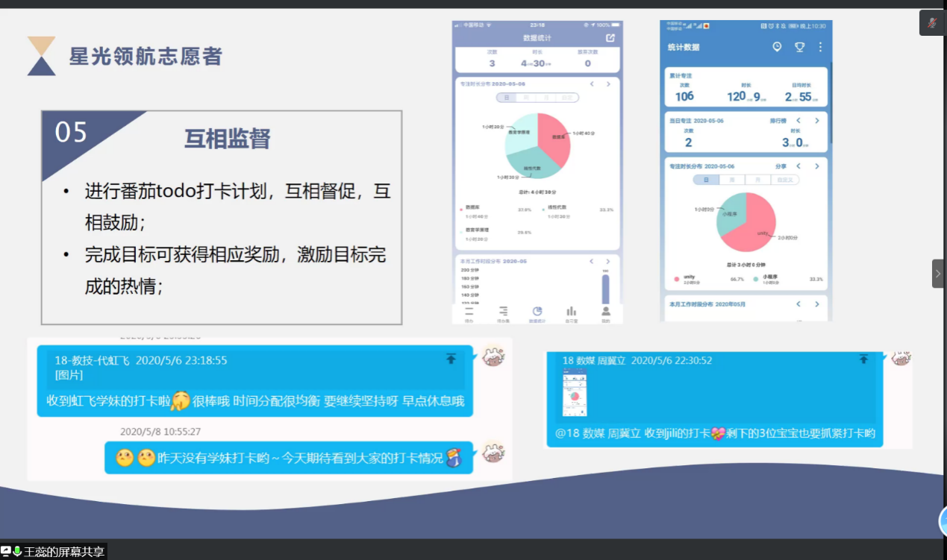Click the clock icon beside the trophy
Image resolution: width=947 pixels, height=560 pixels.
click(x=777, y=47)
